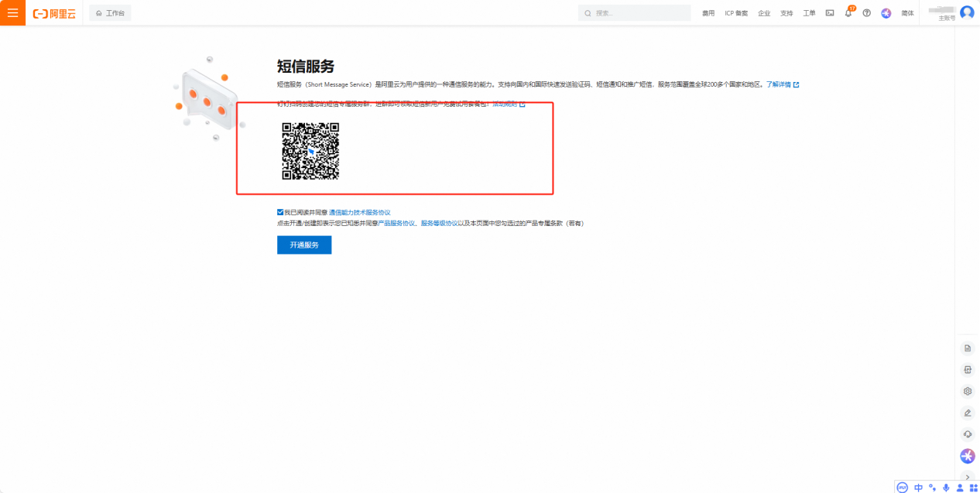The height and width of the screenshot is (493, 980).
Task: Open the AI assistant icon in top bar
Action: (x=886, y=13)
